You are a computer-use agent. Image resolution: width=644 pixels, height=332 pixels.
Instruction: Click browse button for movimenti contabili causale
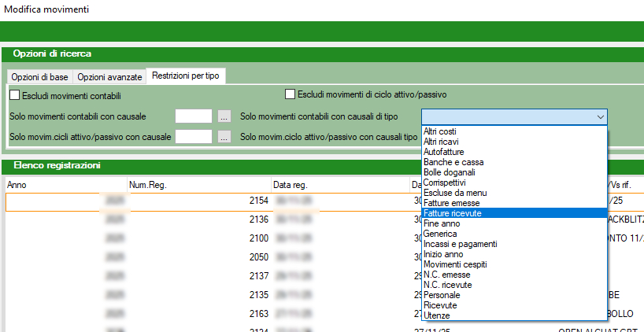click(x=224, y=116)
